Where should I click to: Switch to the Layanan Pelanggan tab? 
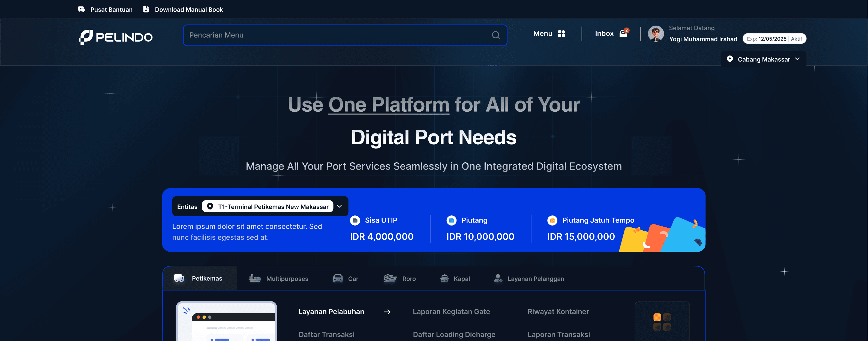[x=529, y=278]
